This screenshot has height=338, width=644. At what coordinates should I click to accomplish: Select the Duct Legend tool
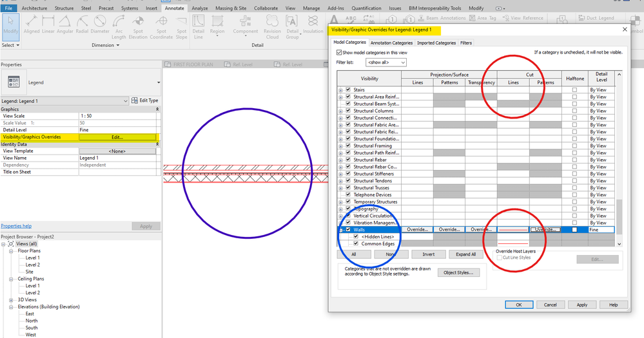[x=596, y=18]
